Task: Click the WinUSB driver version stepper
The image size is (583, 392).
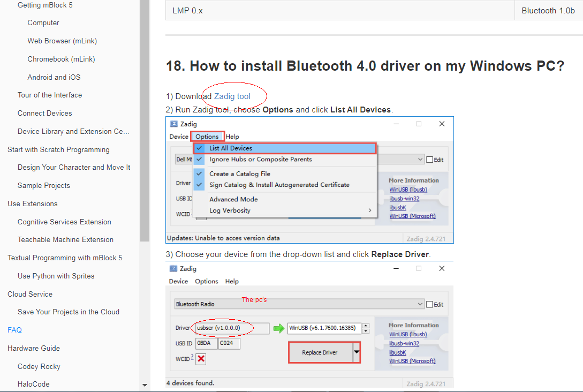Action: click(366, 328)
